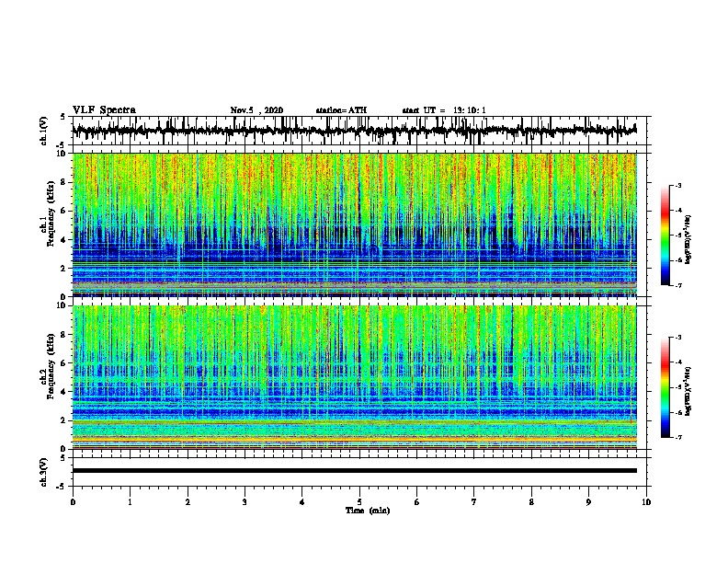Click the '6' kHz tick of ch.2 spectrogram

[64, 363]
